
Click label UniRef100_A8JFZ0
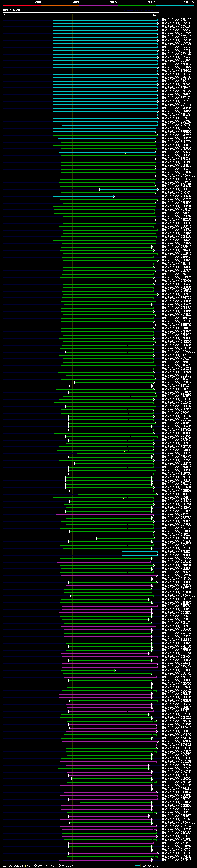[177, 210]
